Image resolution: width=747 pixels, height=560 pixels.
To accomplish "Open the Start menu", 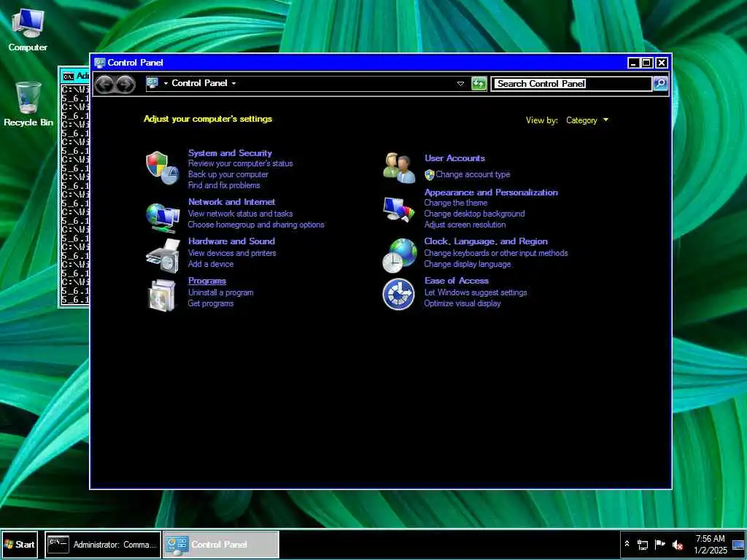I will (x=19, y=544).
